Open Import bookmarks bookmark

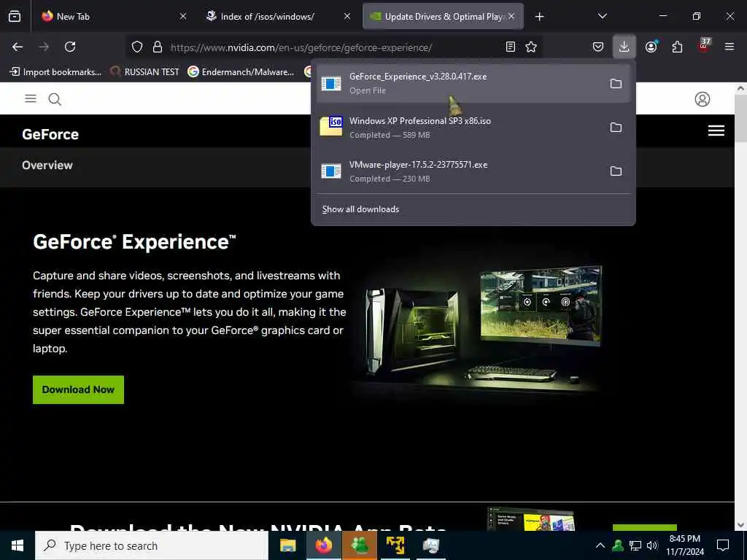pos(55,72)
